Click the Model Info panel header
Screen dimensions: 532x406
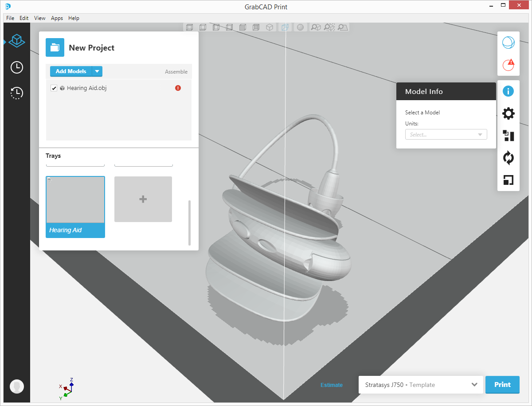click(x=446, y=91)
